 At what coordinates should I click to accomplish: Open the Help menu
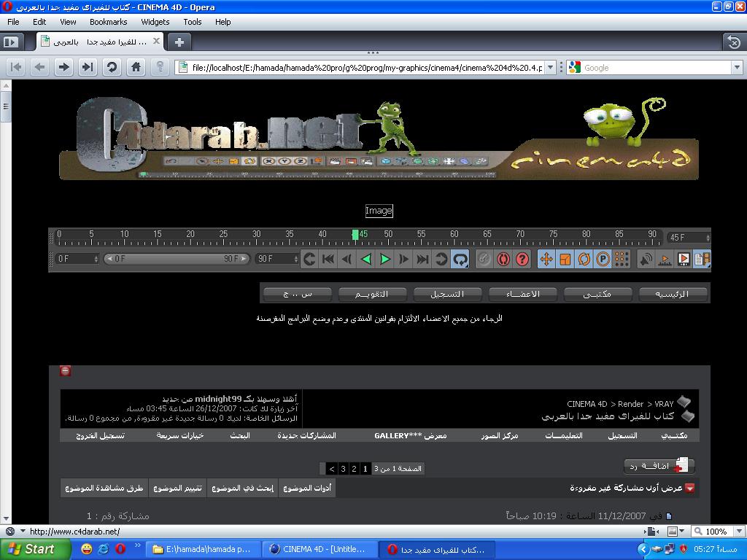tap(222, 22)
